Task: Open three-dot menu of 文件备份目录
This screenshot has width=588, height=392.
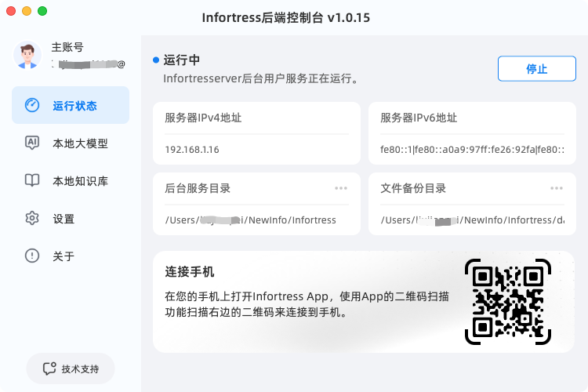Action: (557, 188)
